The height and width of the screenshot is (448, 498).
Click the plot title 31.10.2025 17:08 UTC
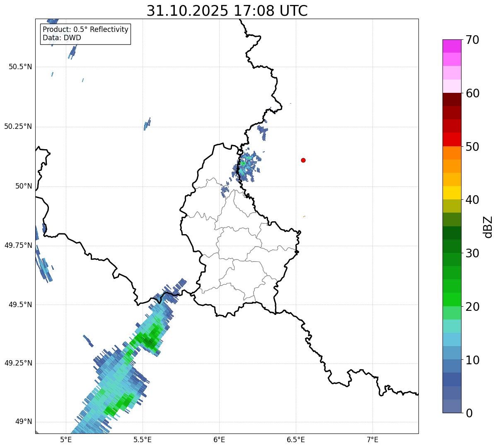227,11
